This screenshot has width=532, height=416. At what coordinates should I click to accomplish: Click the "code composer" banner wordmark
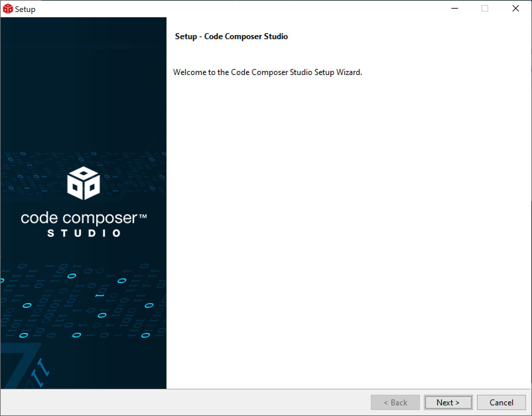[84, 219]
